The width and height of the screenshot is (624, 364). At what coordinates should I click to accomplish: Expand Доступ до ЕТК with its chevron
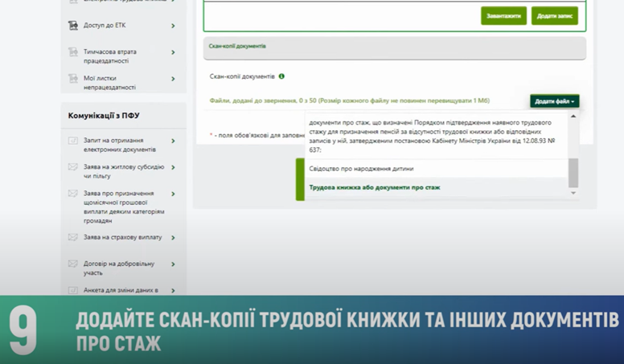tap(173, 27)
